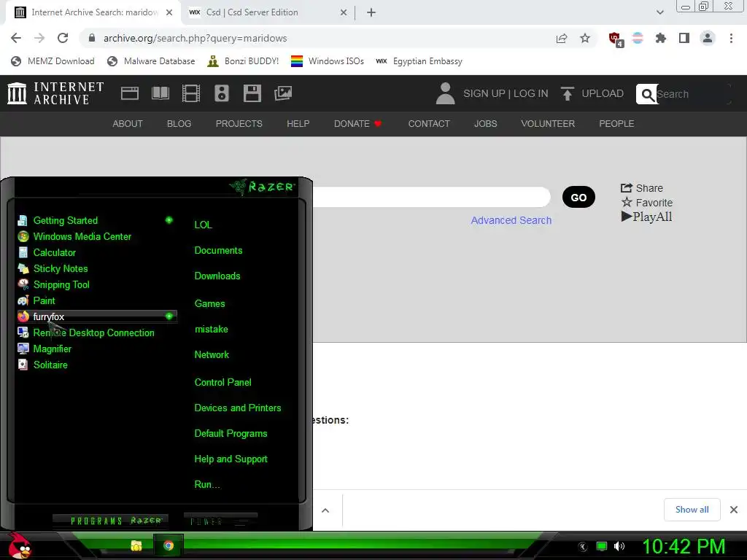Launch furryfox from the start menu
The width and height of the screenshot is (747, 560).
point(97,316)
